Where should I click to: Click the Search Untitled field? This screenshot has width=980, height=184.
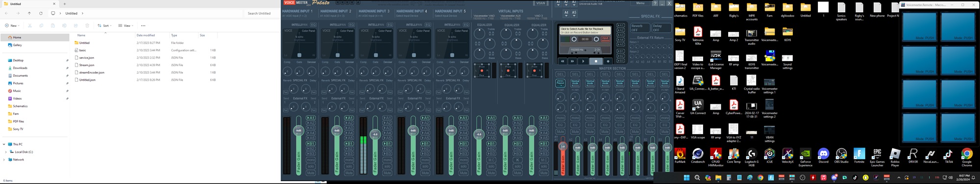click(262, 13)
